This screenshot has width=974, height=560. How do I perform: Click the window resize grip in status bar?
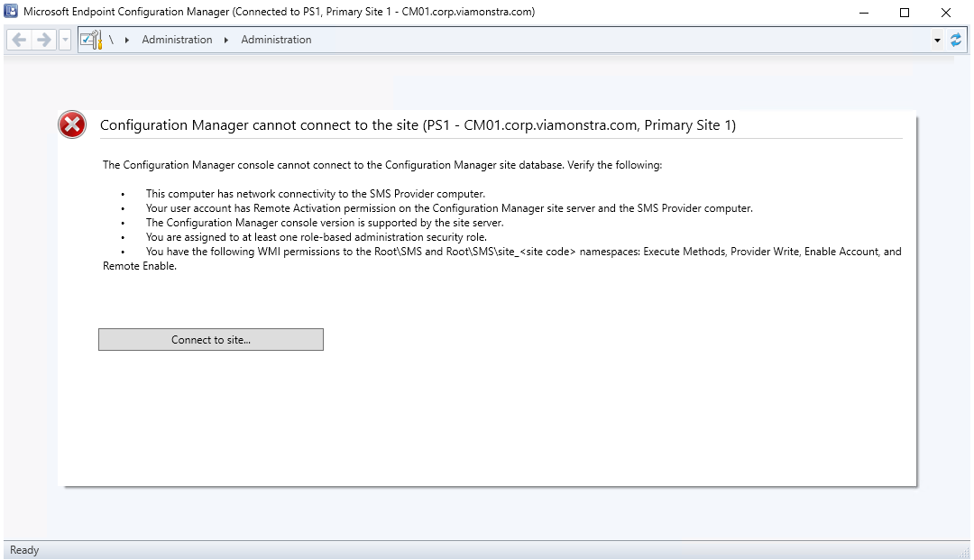[x=964, y=552]
